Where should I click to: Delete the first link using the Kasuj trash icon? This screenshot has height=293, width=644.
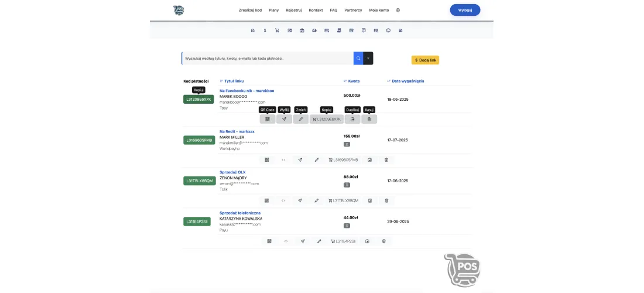coord(369,119)
